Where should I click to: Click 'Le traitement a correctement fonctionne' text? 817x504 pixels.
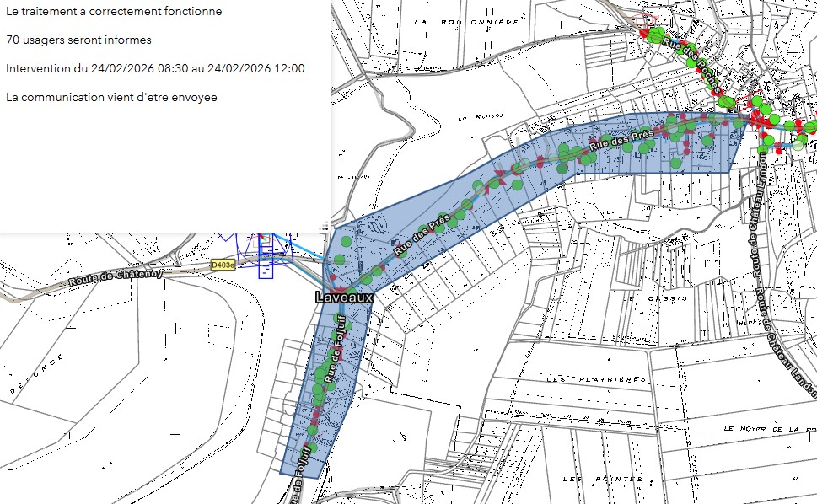[x=114, y=12]
